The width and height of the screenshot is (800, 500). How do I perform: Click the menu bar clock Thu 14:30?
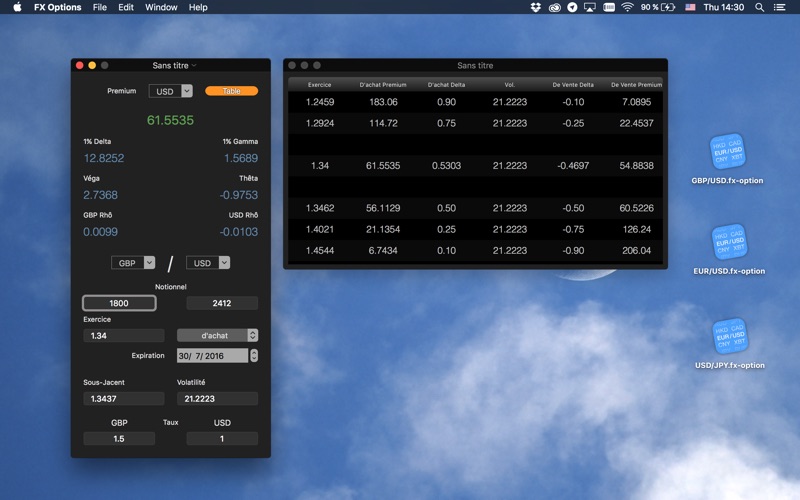pos(723,7)
